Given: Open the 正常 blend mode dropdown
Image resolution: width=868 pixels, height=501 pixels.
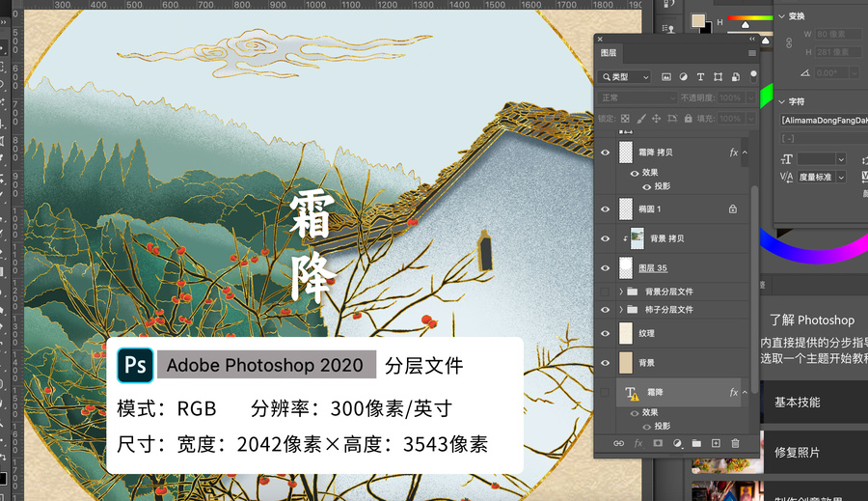Looking at the screenshot, I should coord(637,97).
